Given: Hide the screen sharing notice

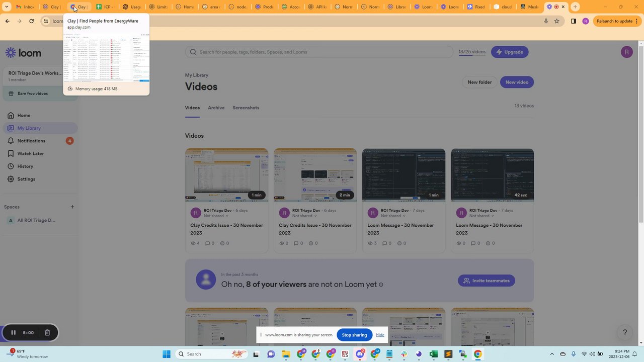Looking at the screenshot, I should pyautogui.click(x=380, y=335).
